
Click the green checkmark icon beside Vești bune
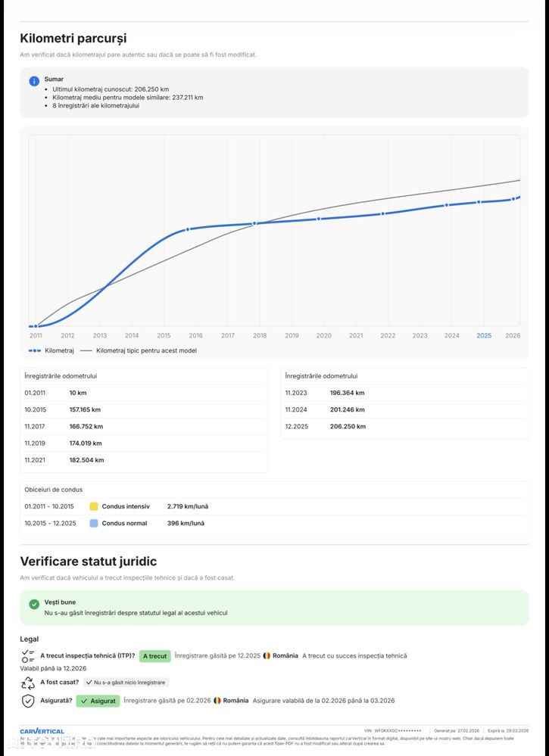[34, 604]
